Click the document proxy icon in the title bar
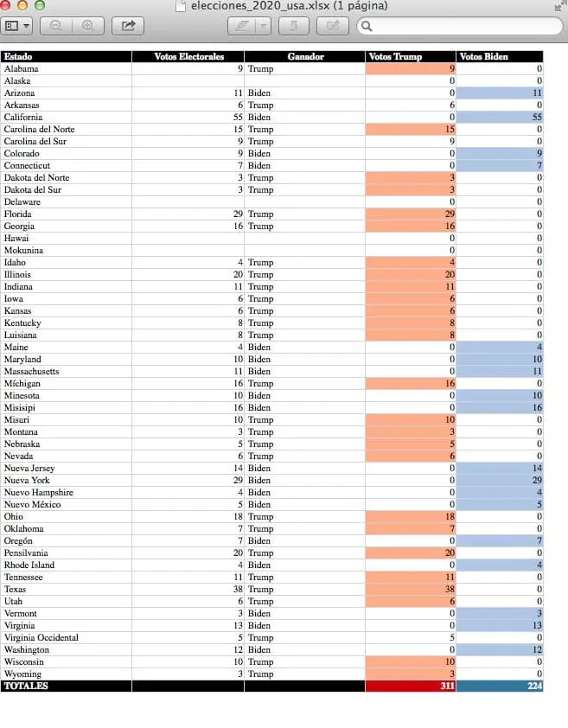Viewport: 568px width, 728px height. [180, 6]
